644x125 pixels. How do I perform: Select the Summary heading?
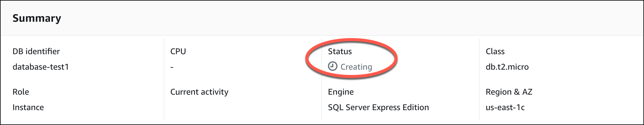37,18
